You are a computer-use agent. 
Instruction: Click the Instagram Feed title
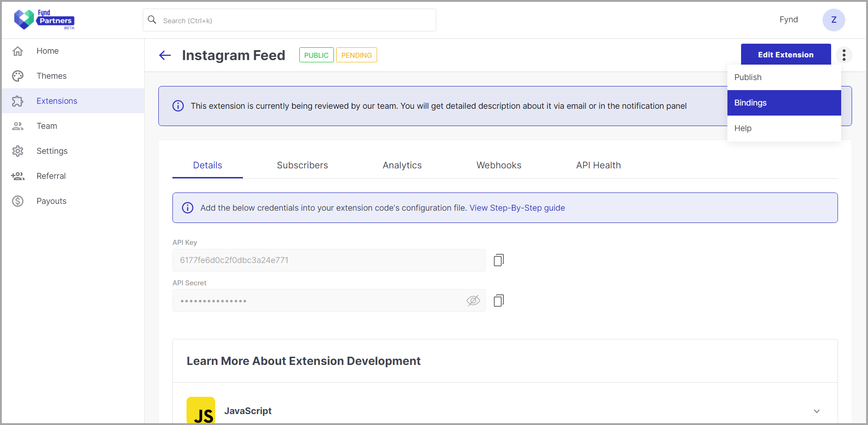[233, 55]
